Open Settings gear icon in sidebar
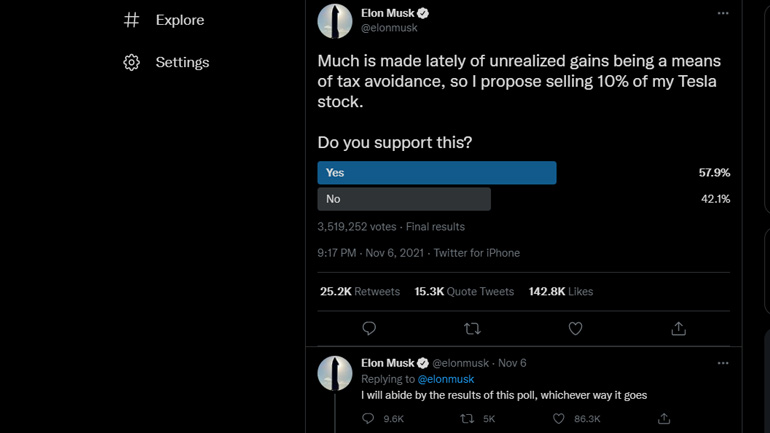The height and width of the screenshot is (433, 770). point(131,62)
